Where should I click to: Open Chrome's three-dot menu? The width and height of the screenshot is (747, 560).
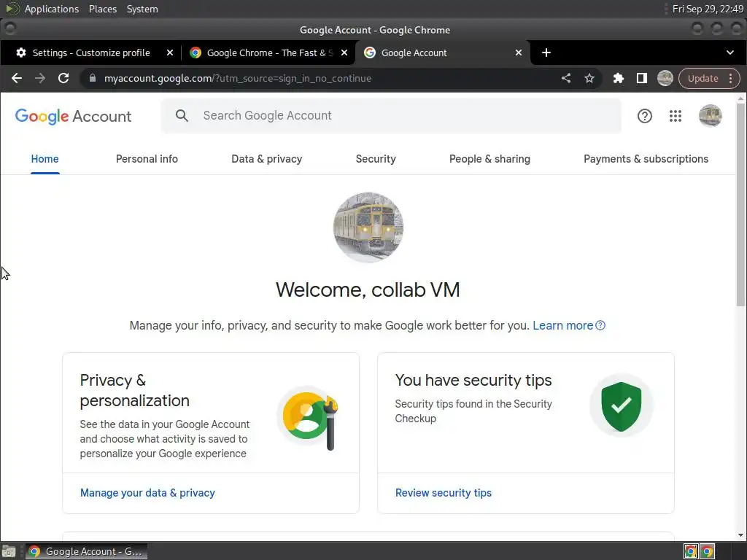click(731, 79)
